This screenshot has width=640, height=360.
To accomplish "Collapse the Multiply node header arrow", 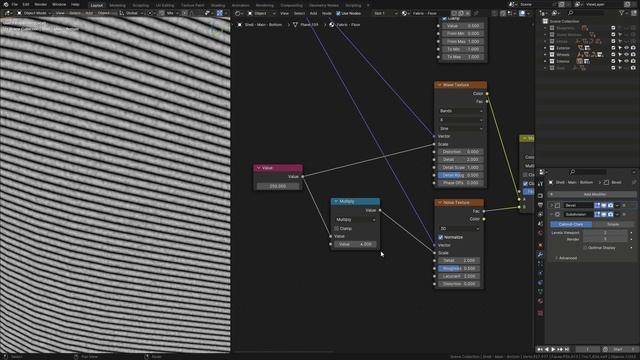I will click(x=336, y=202).
